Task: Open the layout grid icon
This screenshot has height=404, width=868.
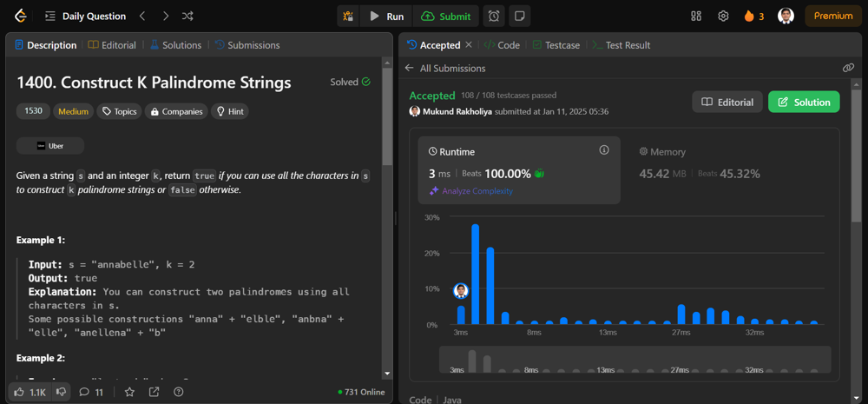Action: click(696, 16)
